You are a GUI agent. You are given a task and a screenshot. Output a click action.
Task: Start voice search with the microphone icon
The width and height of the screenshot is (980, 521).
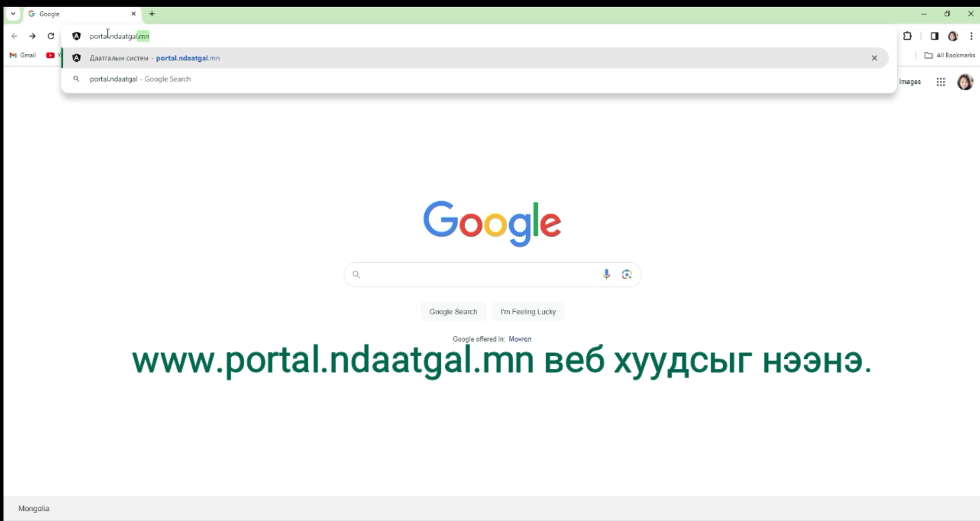pos(607,274)
